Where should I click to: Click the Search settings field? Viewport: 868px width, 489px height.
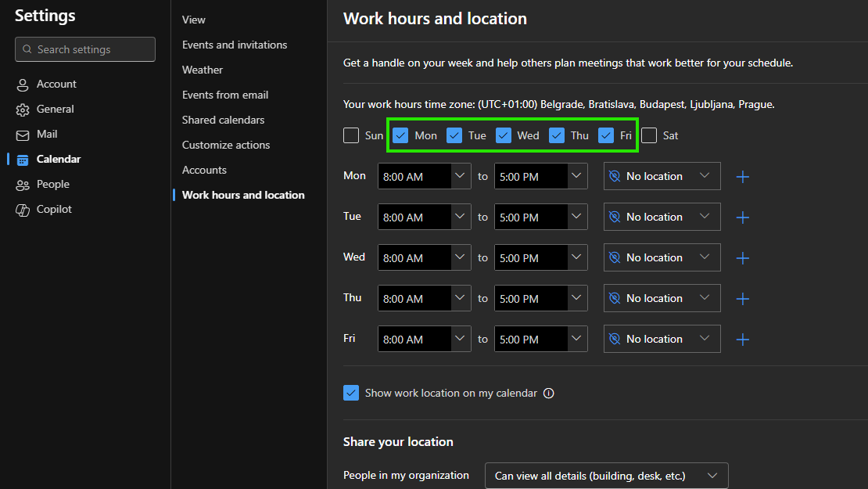point(85,49)
